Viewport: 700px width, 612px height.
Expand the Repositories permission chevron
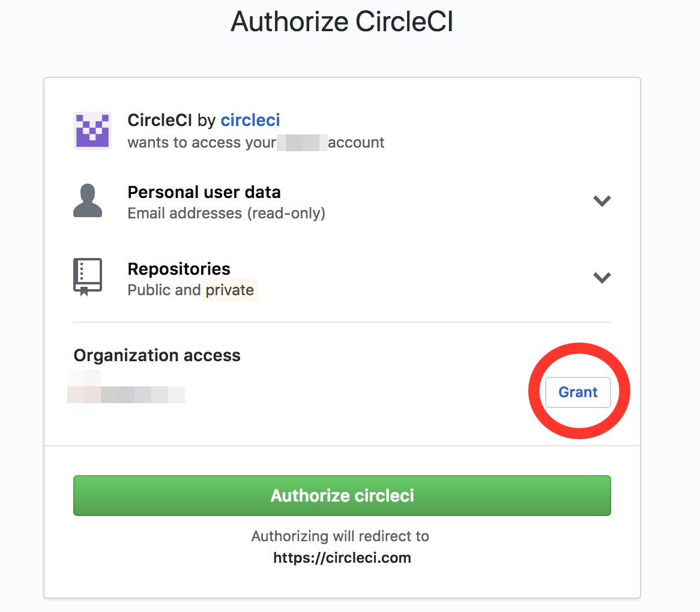point(602,277)
